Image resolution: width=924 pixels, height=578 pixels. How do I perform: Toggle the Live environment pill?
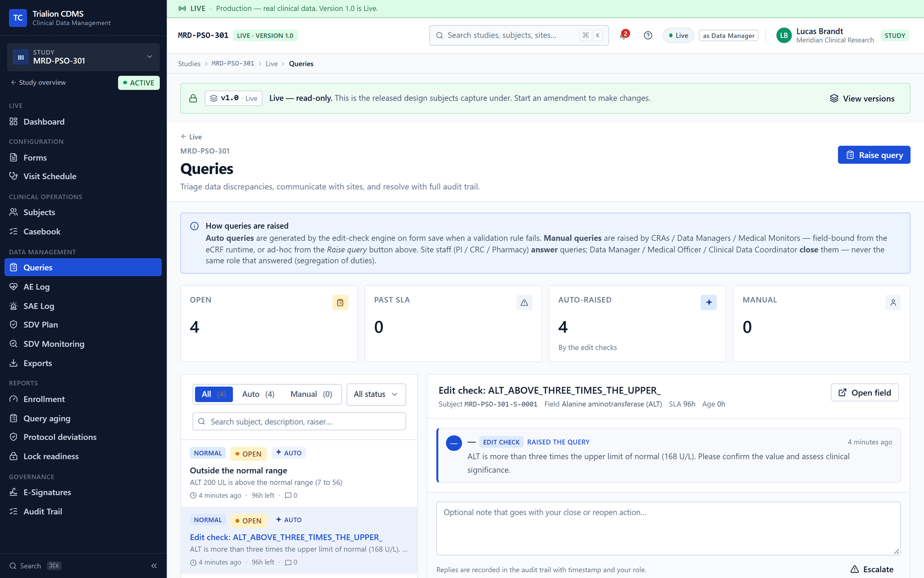(x=678, y=36)
